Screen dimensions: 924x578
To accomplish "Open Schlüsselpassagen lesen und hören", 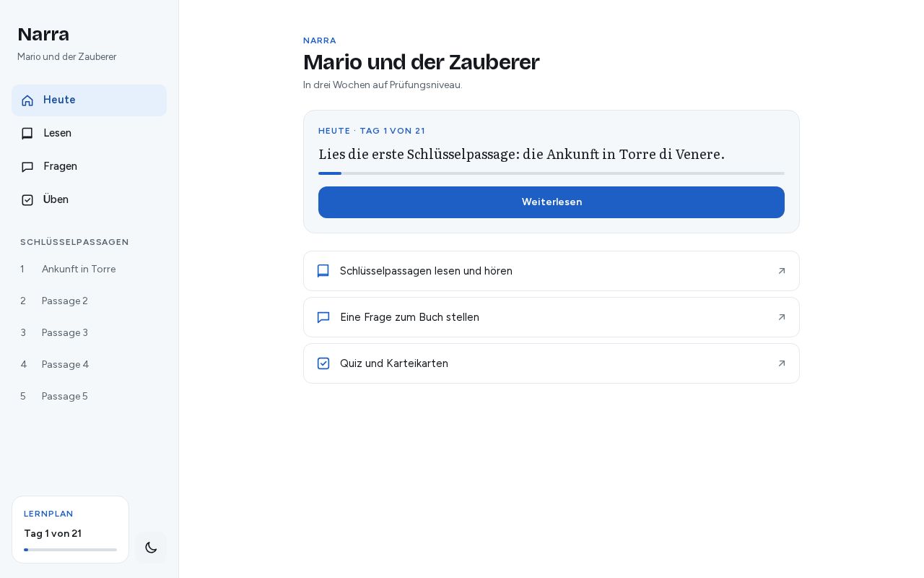I will (552, 271).
